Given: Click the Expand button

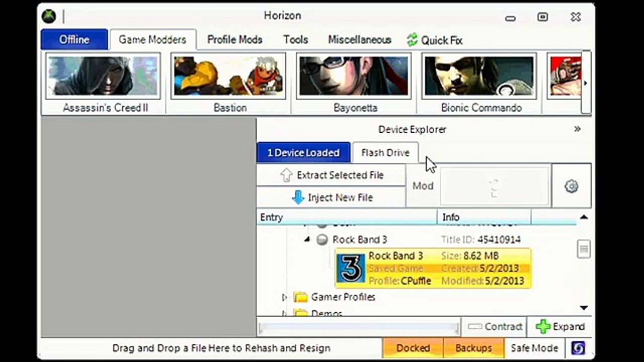Looking at the screenshot, I should (559, 327).
